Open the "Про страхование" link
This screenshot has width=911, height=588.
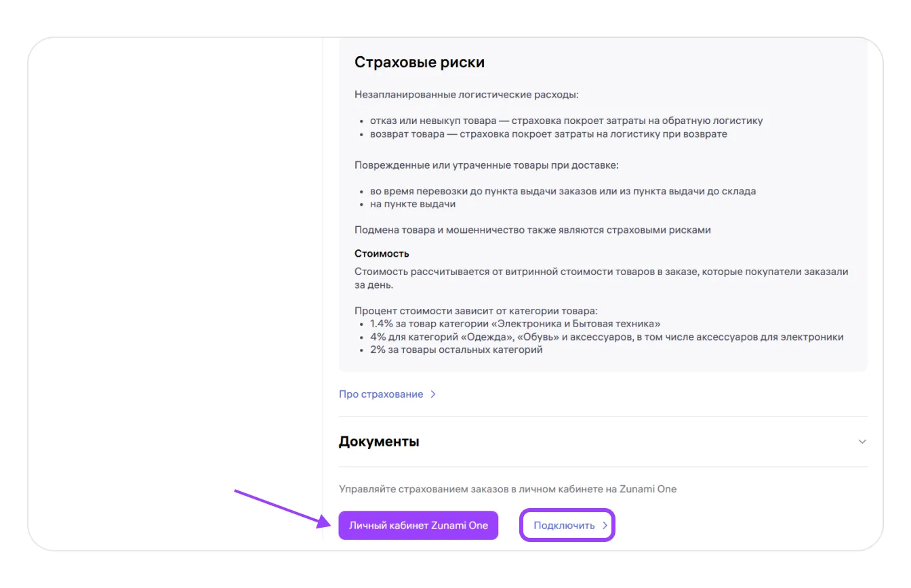coord(380,394)
